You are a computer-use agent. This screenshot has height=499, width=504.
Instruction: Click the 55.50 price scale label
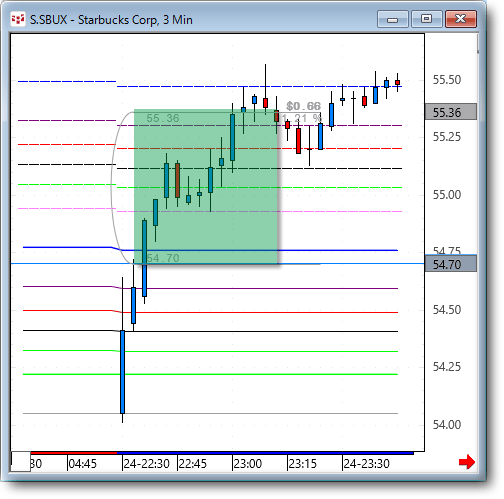(447, 80)
